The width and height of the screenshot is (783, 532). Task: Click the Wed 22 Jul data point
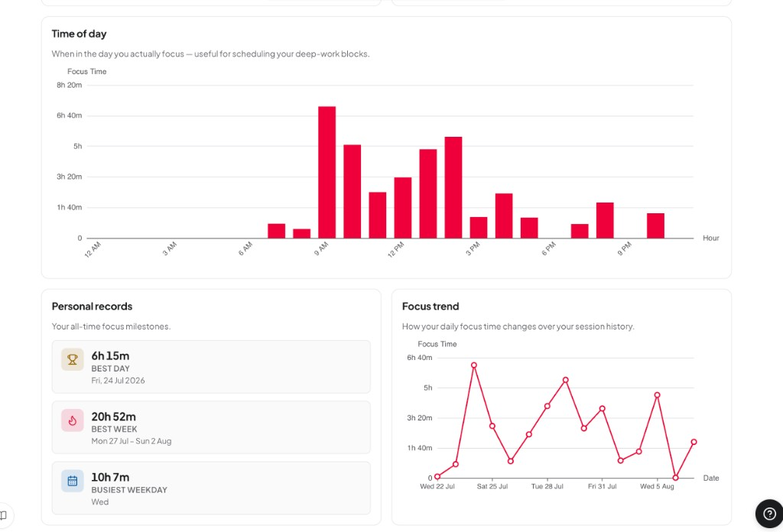(437, 477)
